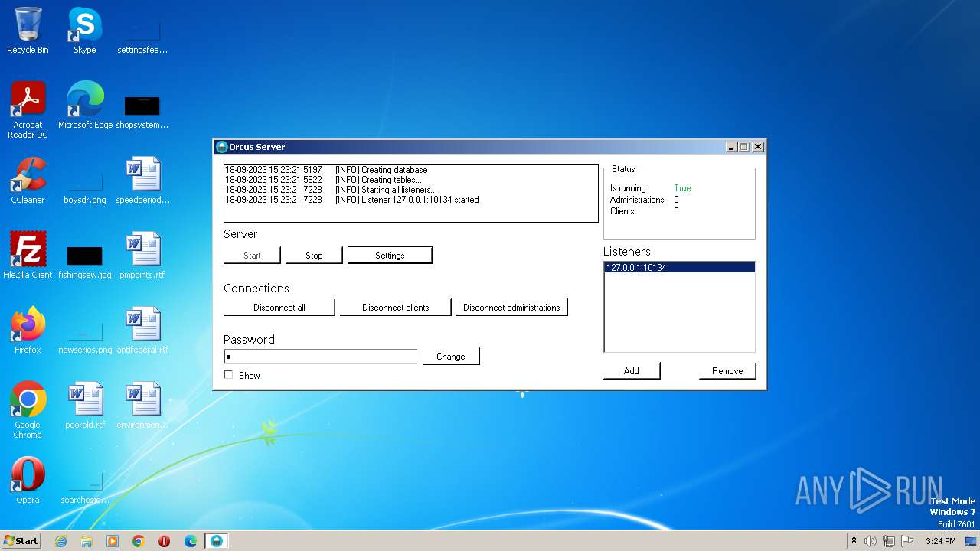Select pmpoints.rtf document icon
Image resolution: width=980 pixels, height=551 pixels.
(142, 256)
